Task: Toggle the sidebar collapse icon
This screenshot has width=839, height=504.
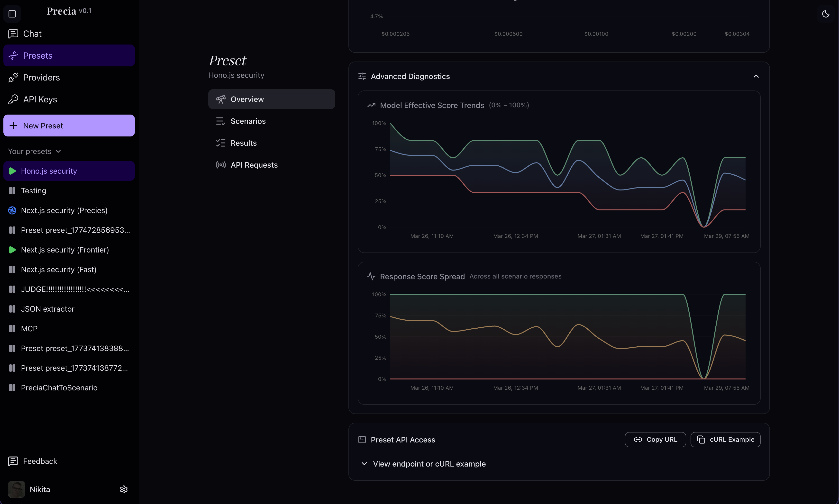Action: pyautogui.click(x=12, y=14)
